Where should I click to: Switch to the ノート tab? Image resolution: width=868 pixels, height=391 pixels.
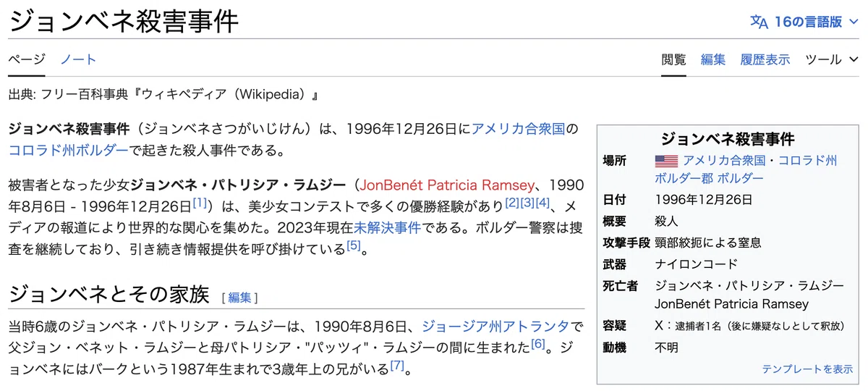click(x=78, y=59)
